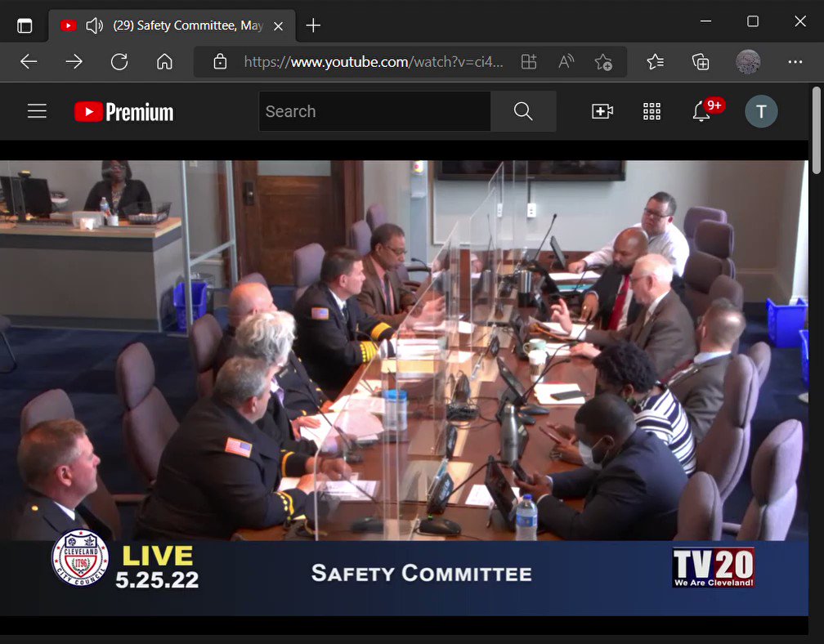Focus the YouTube Search field
Screen dimensions: 824x644
point(374,111)
